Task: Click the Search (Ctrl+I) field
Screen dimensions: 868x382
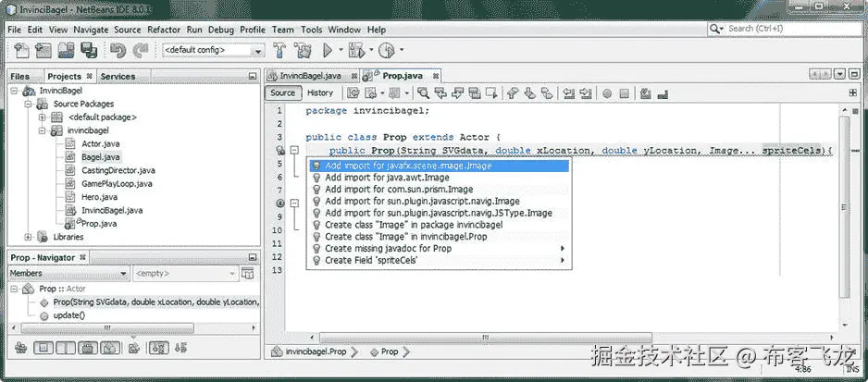Action: pos(783,29)
